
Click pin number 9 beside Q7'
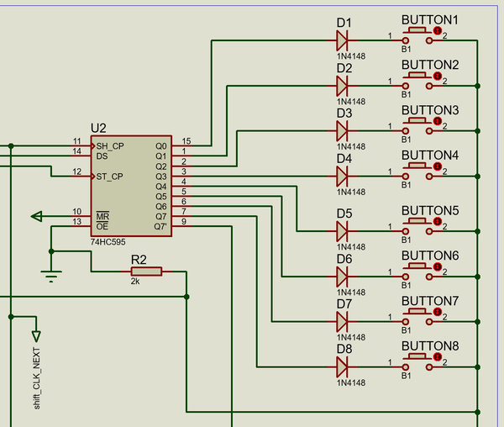click(184, 222)
